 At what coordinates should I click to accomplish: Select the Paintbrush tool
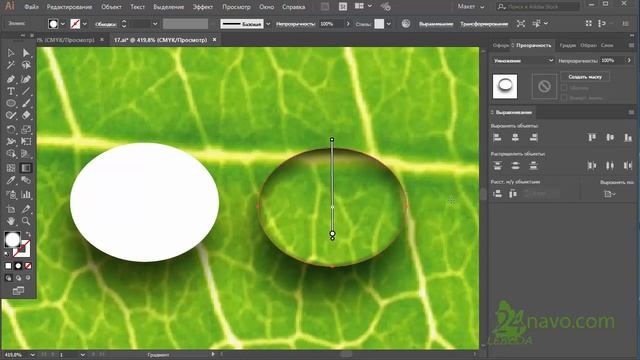[26, 103]
